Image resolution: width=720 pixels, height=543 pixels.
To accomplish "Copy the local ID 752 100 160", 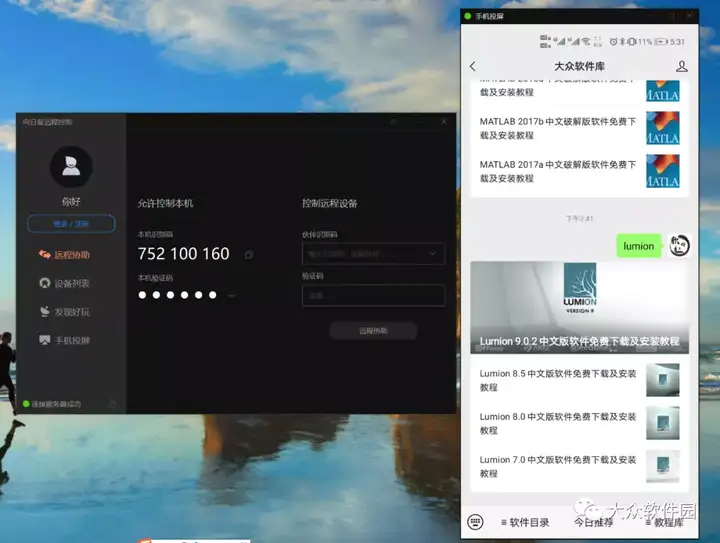I will [x=249, y=254].
